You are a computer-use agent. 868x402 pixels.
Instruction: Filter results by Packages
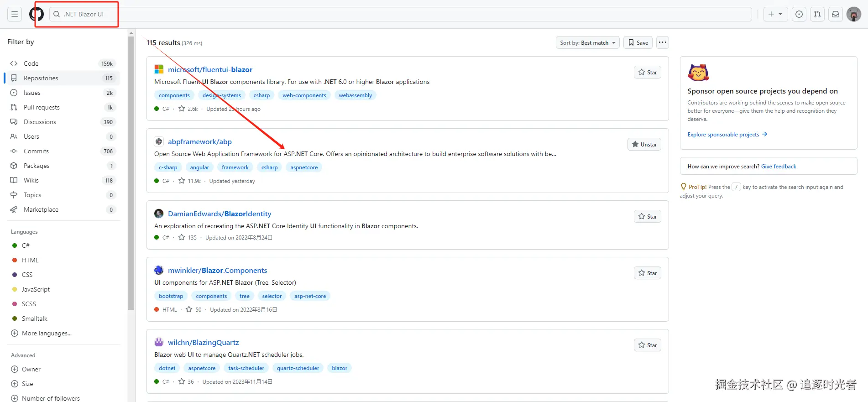click(x=63, y=166)
